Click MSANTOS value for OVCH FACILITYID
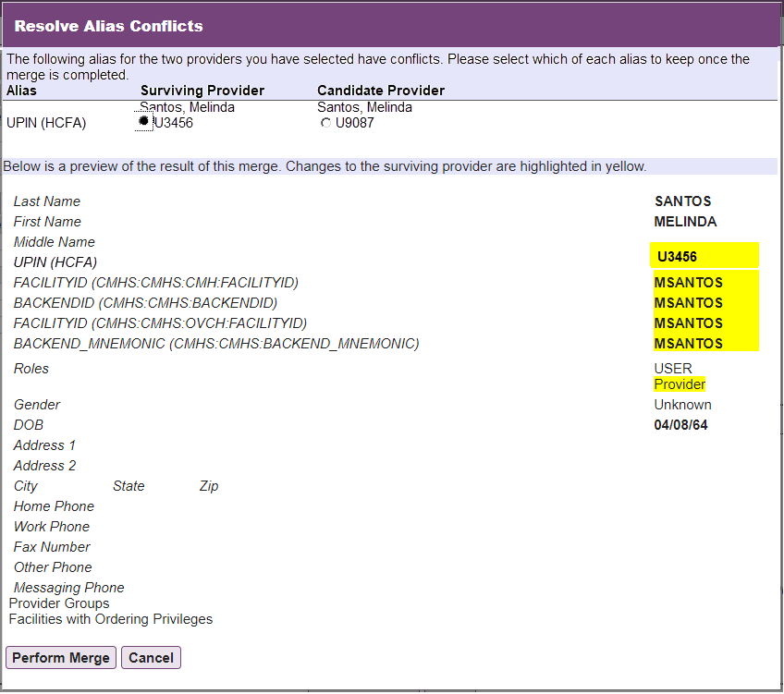Screen dimensions: 784x694 (x=689, y=323)
